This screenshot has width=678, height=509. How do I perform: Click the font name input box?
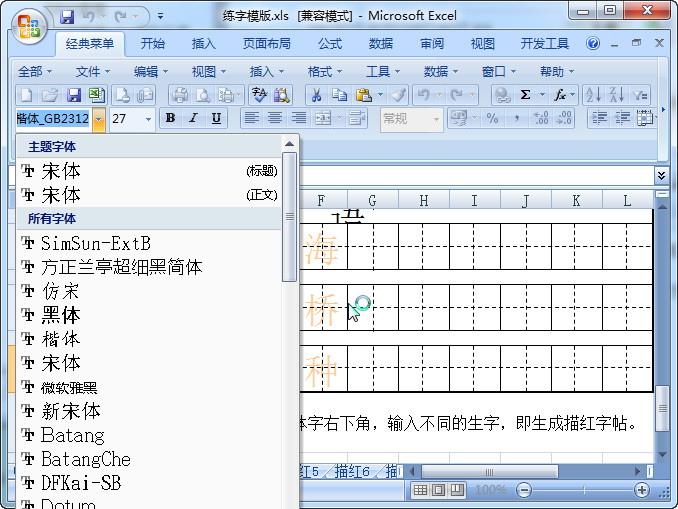pos(52,119)
